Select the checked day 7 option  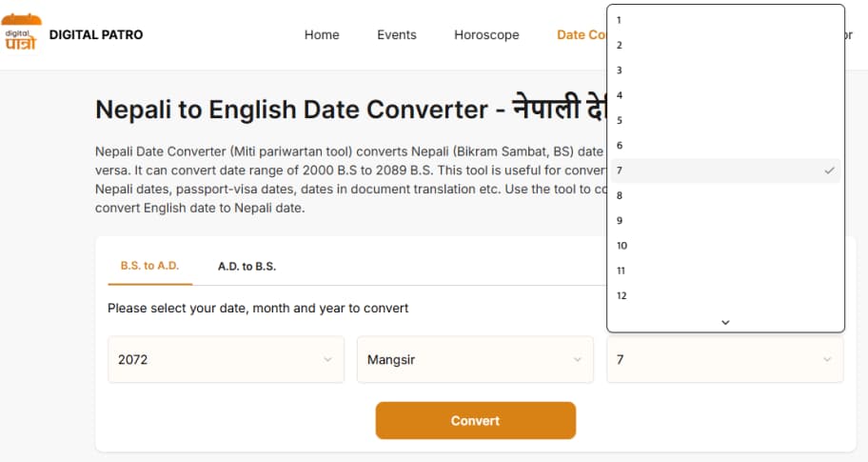tap(726, 171)
